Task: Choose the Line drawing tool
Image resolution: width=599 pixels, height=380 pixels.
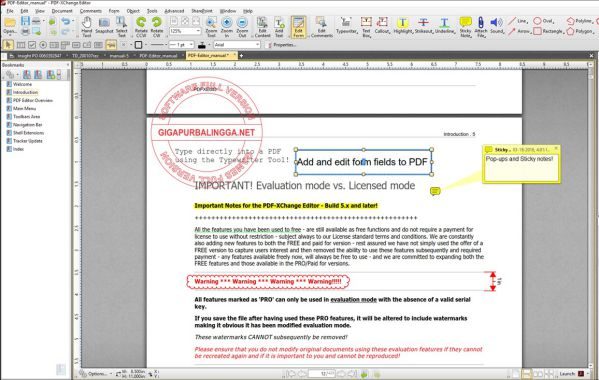Action: [x=518, y=21]
